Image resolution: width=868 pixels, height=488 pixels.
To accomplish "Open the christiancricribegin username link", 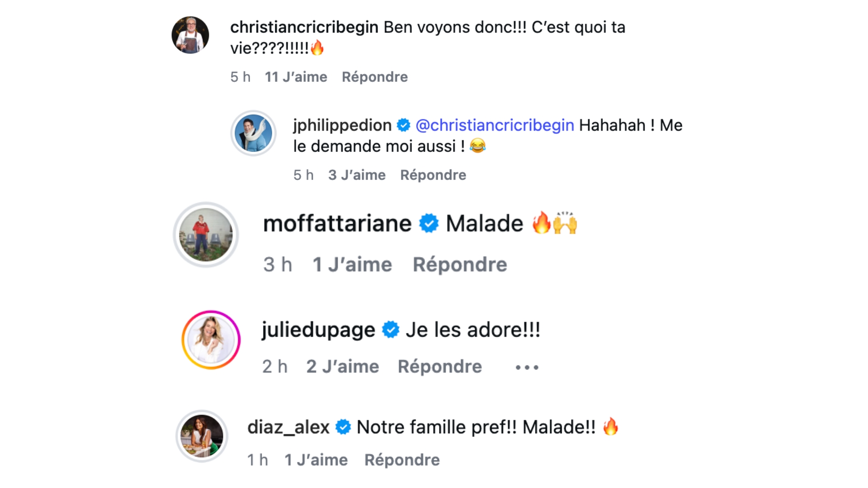I will coord(304,27).
